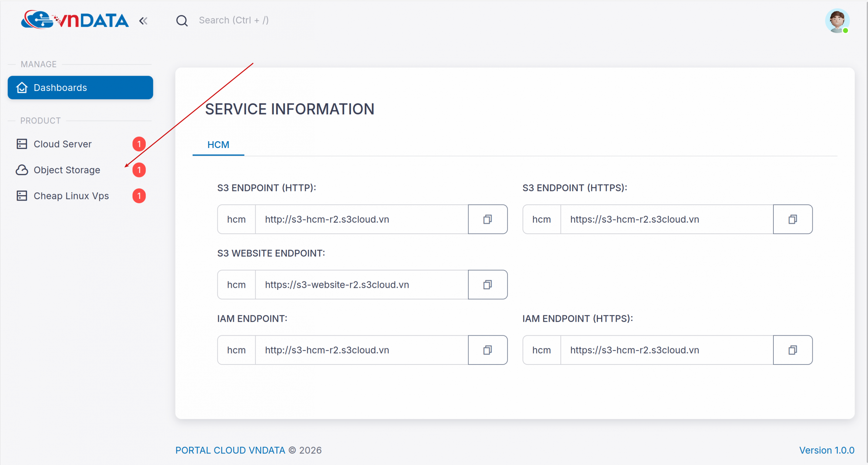Switch to the HCM tab
This screenshot has width=868, height=465.
[x=218, y=145]
